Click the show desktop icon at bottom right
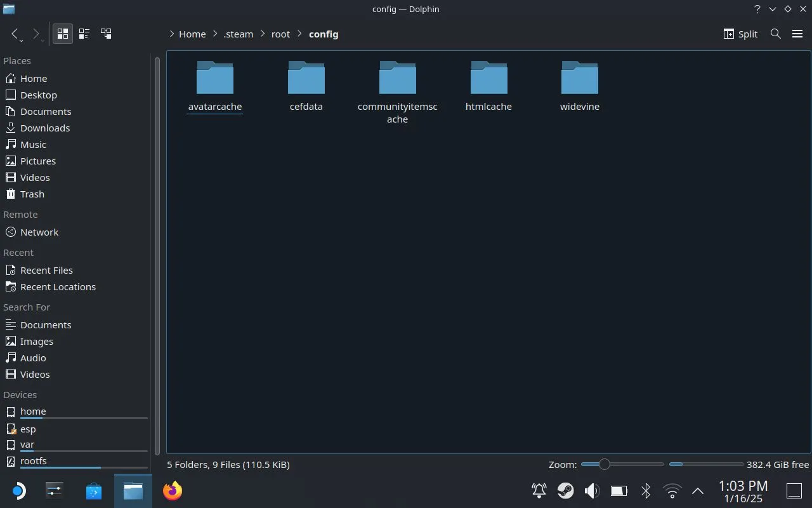Image resolution: width=812 pixels, height=508 pixels. click(794, 490)
